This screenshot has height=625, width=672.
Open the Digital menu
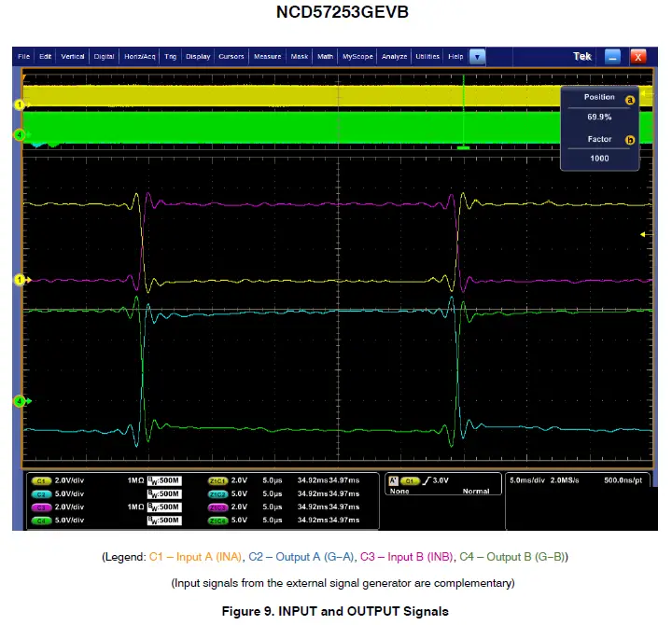coord(104,57)
